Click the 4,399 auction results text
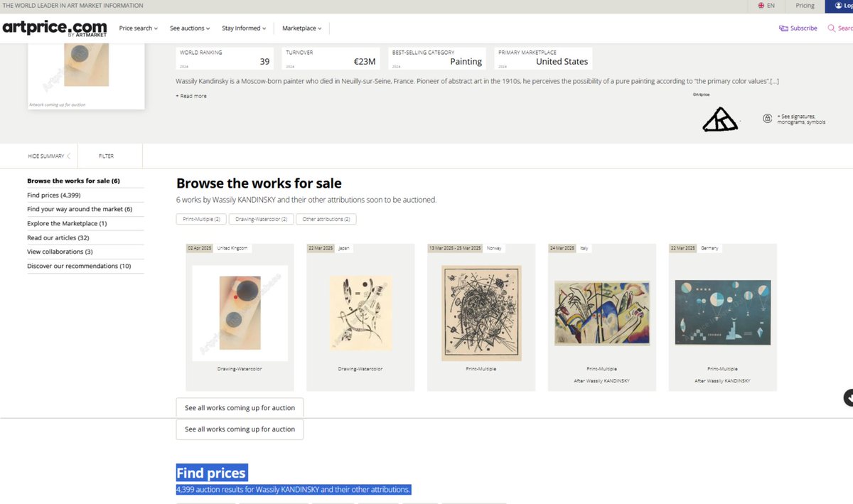The image size is (853, 504). [293, 490]
